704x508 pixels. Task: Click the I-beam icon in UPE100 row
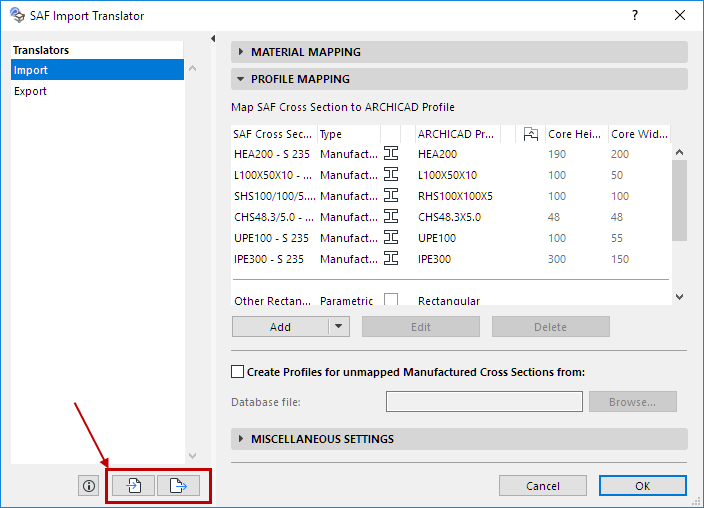coord(391,237)
